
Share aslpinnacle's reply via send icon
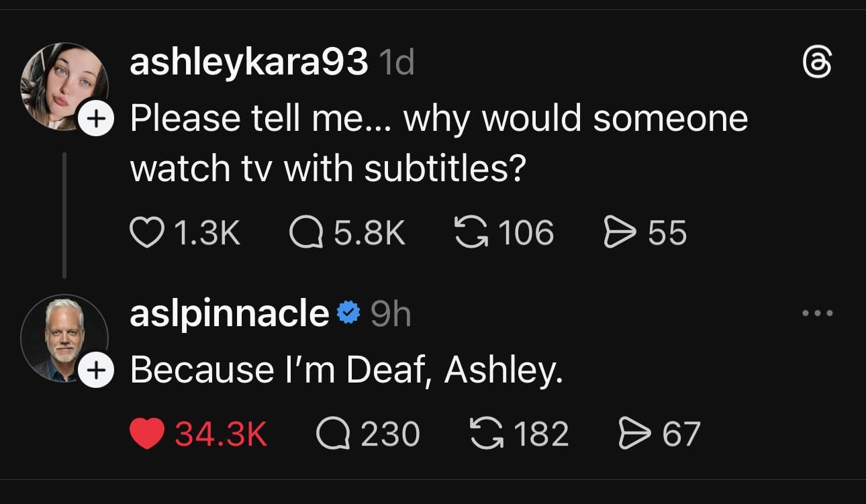(634, 433)
